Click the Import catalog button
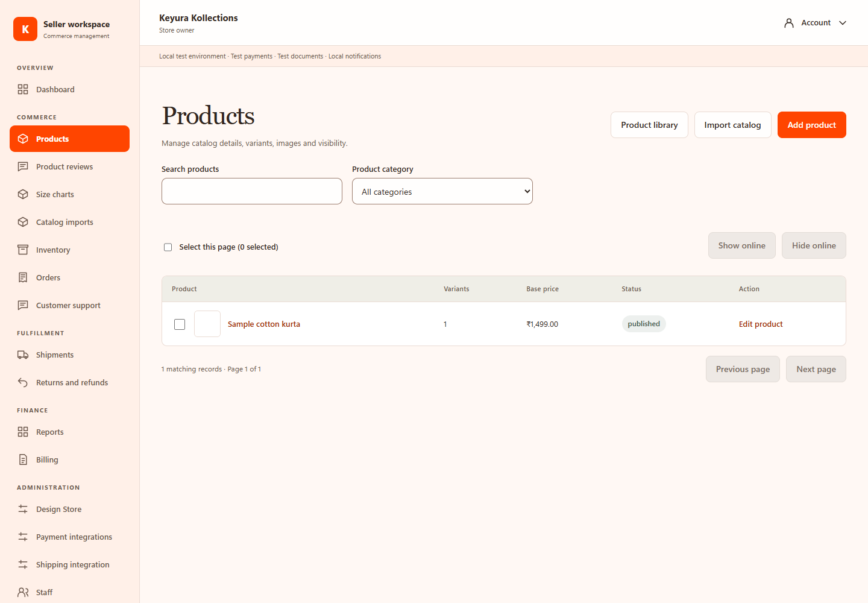The height and width of the screenshot is (603, 868). 732,125
